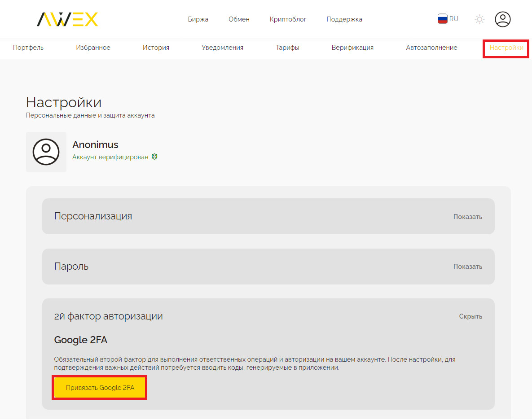
Task: Click the Google 2FA subheading
Action: (x=81, y=340)
